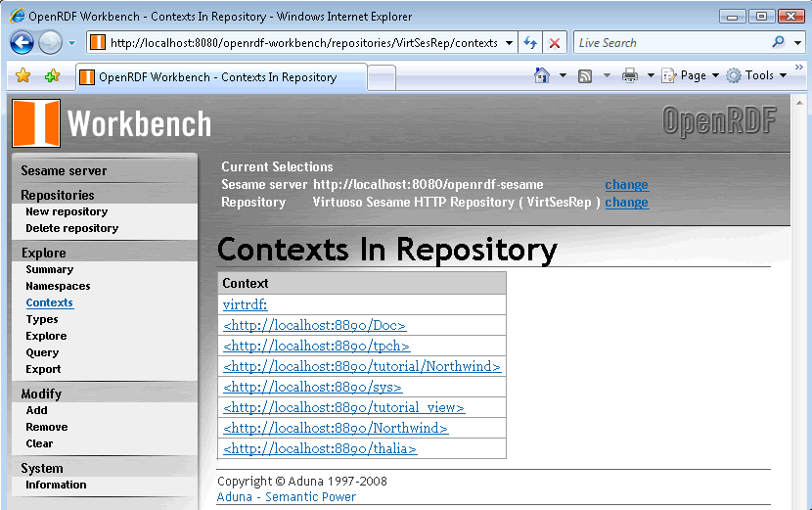The height and width of the screenshot is (510, 812).
Task: Open the tutorial/Northwind context link
Action: point(362,366)
